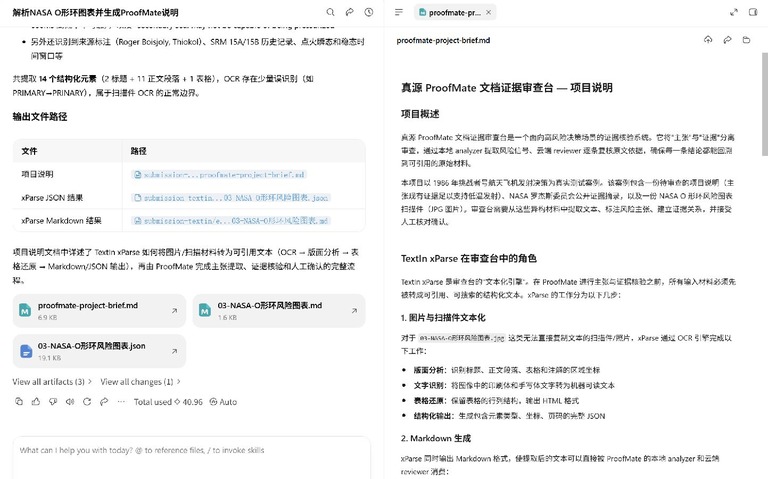Click the '路径' table column header

[x=139, y=151]
